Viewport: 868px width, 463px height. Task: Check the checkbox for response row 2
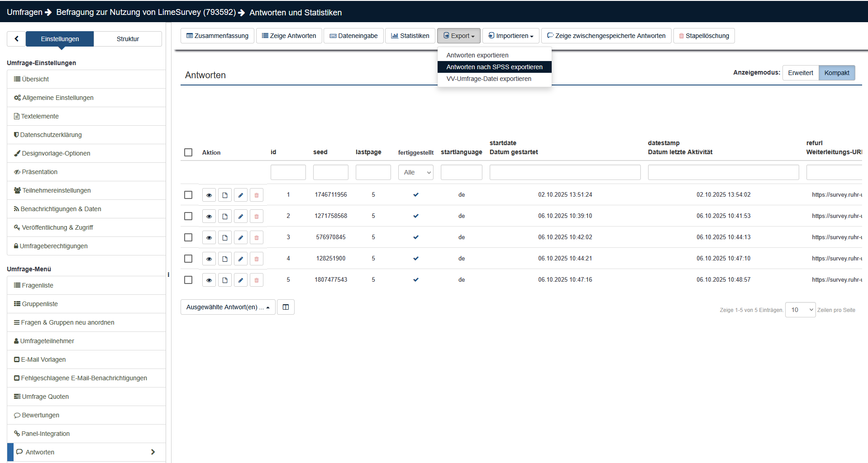click(188, 216)
